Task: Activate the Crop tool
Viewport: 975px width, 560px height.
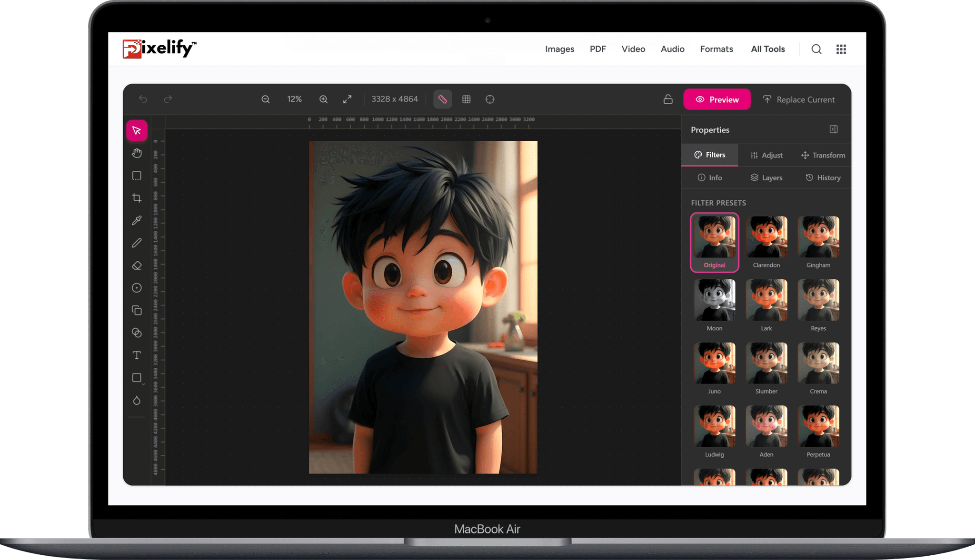Action: click(x=137, y=198)
